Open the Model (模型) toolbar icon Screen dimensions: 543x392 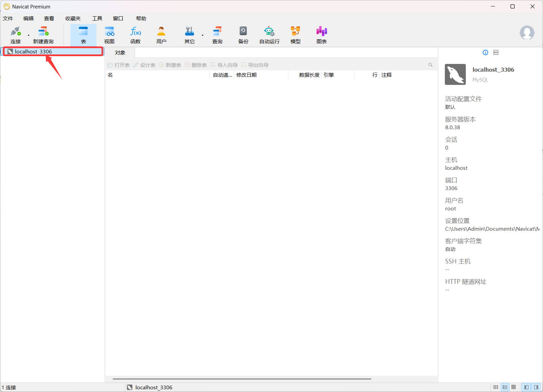pos(296,35)
